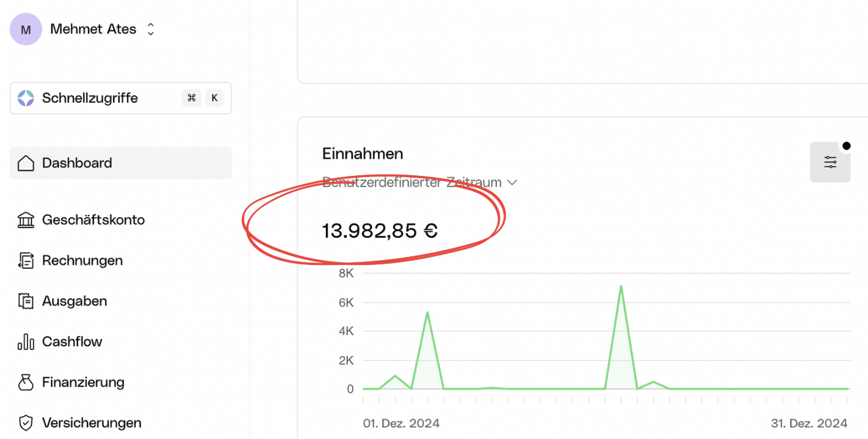Click the colorful Schnellzugriffe logo icon
The height and width of the screenshot is (439, 868).
pos(26,98)
